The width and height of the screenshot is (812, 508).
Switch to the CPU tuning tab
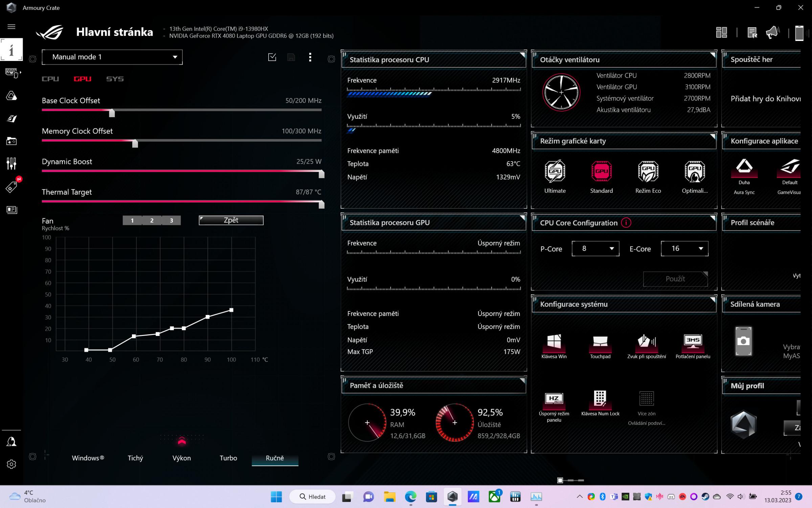pyautogui.click(x=50, y=79)
